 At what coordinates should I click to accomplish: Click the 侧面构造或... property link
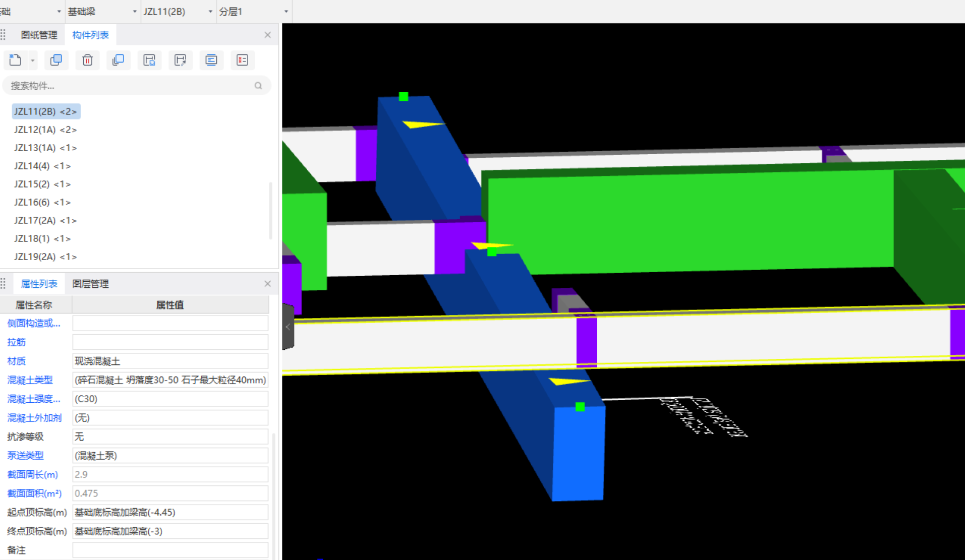[34, 323]
